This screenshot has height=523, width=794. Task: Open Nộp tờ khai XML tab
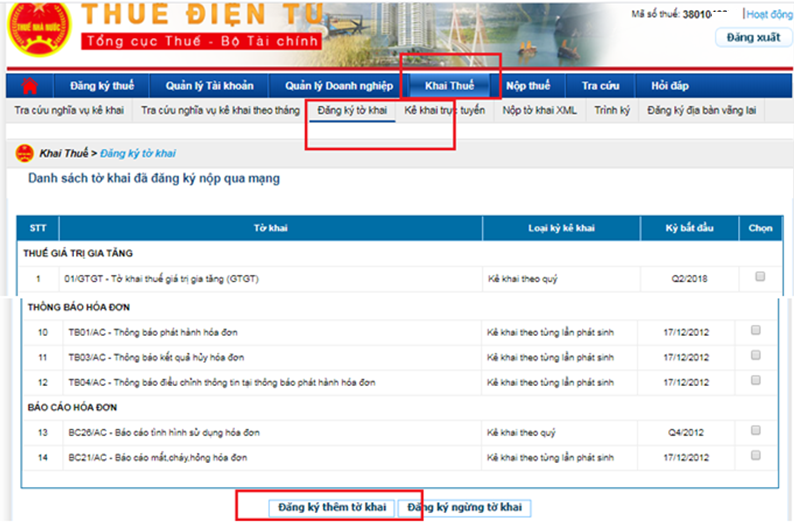point(539,110)
